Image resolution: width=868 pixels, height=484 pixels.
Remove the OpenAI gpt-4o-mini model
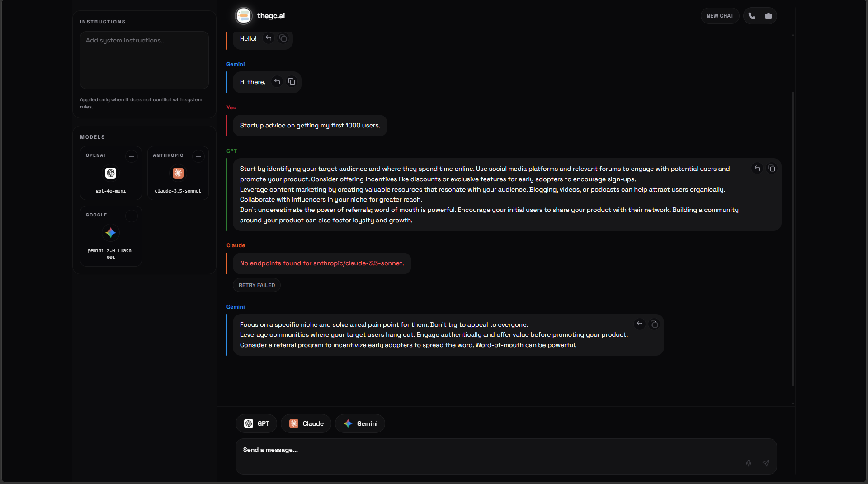[x=132, y=156]
